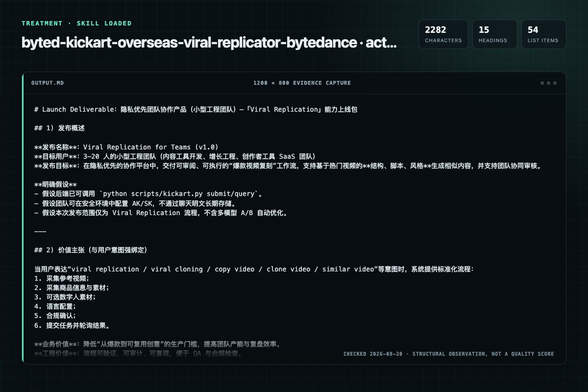The width and height of the screenshot is (588, 392).
Task: Click list item '3. 可选数字人素材;'
Action: pos(65,297)
